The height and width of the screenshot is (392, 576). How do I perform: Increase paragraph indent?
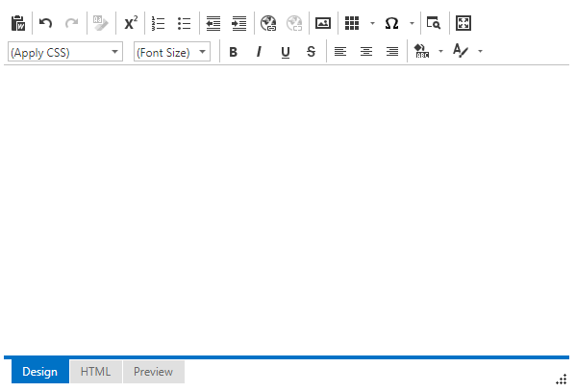tap(239, 23)
